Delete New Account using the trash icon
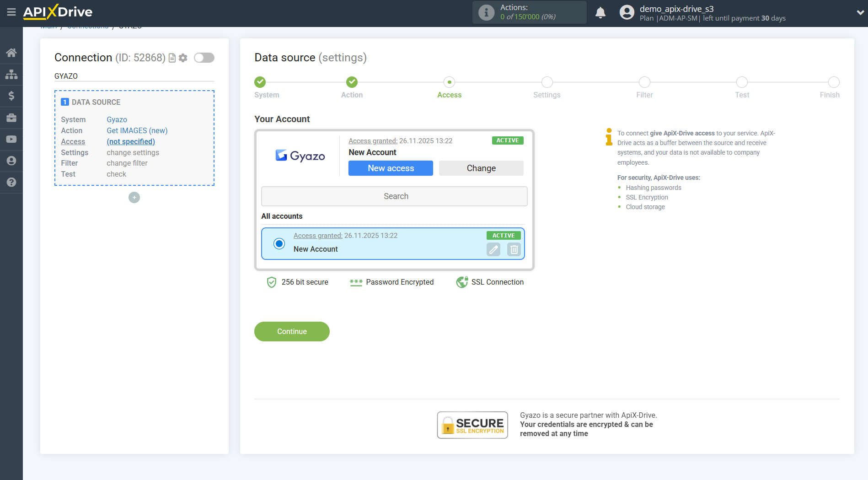This screenshot has width=868, height=480. (514, 249)
